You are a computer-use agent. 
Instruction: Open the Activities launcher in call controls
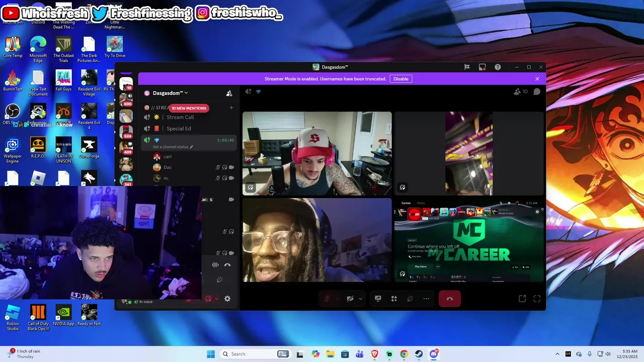coord(394,299)
